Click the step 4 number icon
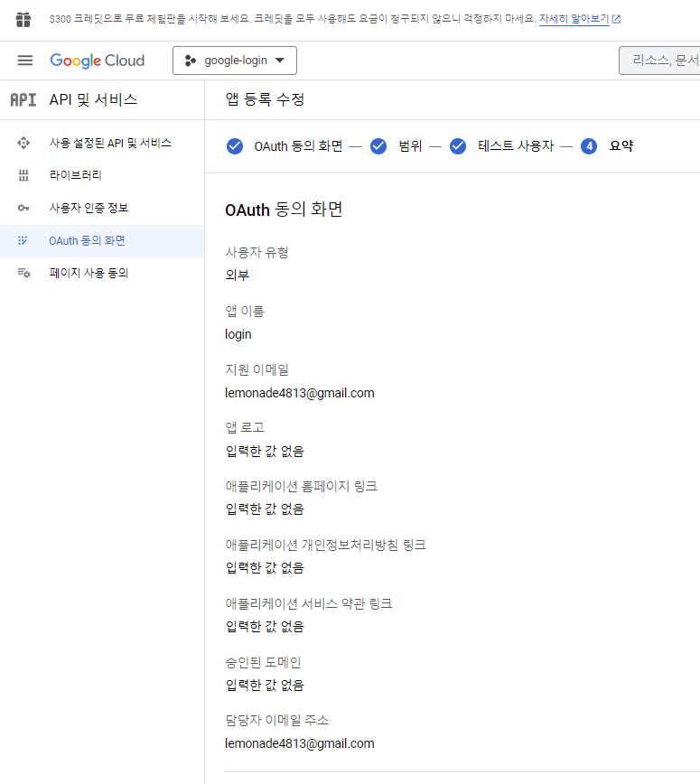700x784 pixels. [x=589, y=146]
